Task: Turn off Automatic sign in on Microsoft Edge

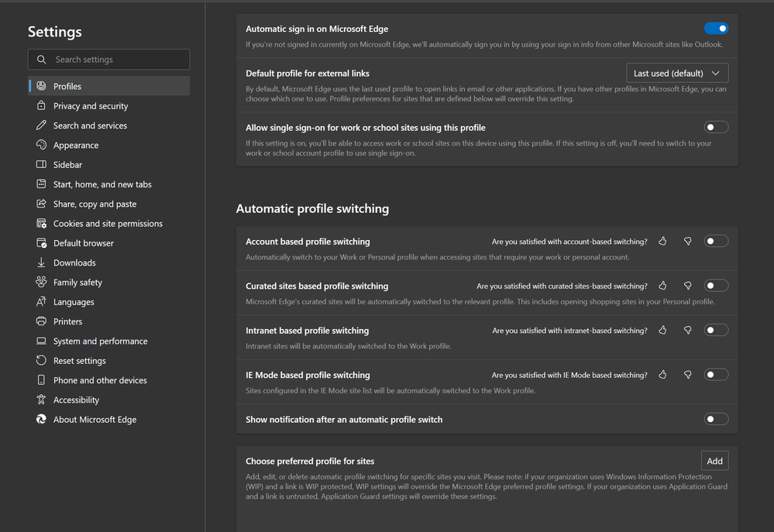Action: point(716,29)
